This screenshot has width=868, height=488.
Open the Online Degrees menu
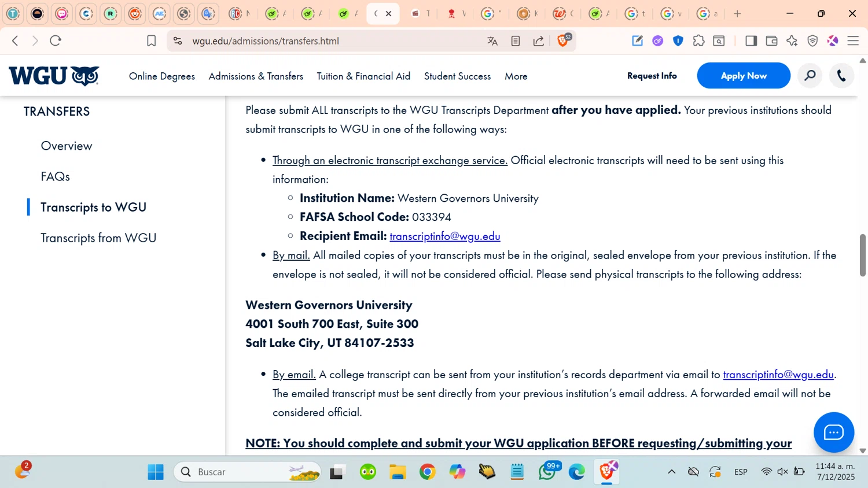(162, 76)
